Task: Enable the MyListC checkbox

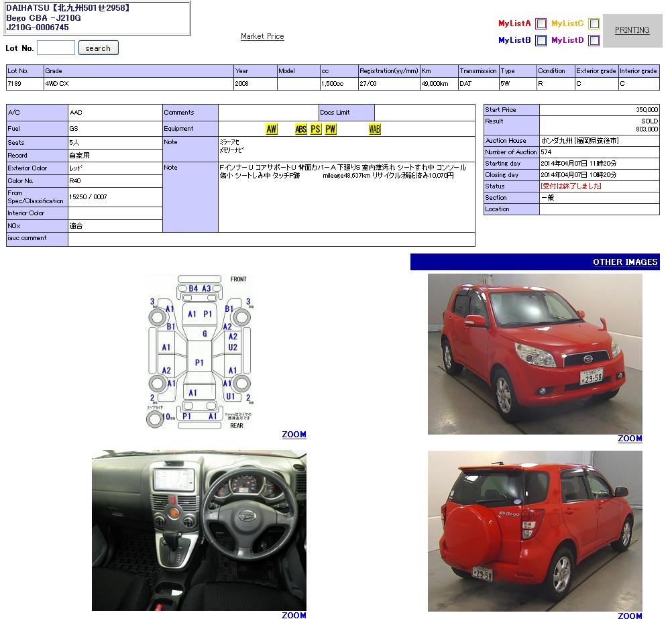Action: tap(594, 24)
